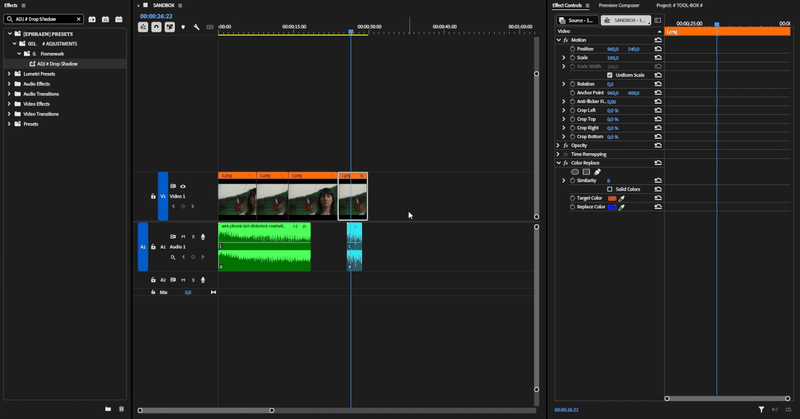The width and height of the screenshot is (800, 419).
Task: Expand the Opacity effect properties
Action: [558, 146]
